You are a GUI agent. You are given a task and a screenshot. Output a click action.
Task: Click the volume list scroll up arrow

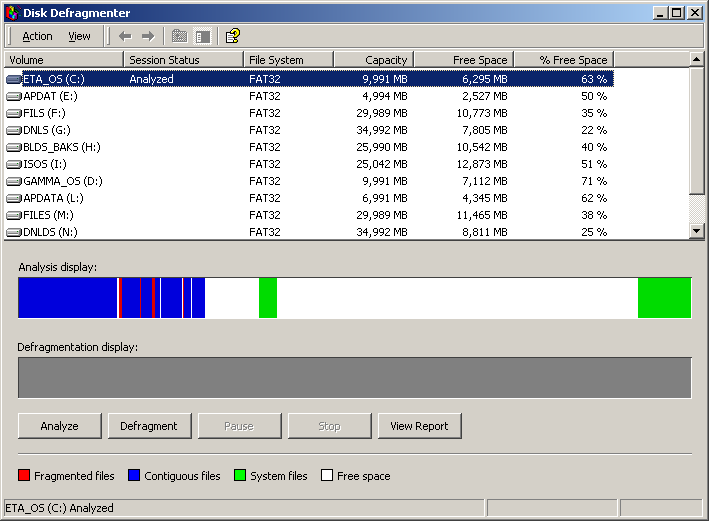coord(696,59)
